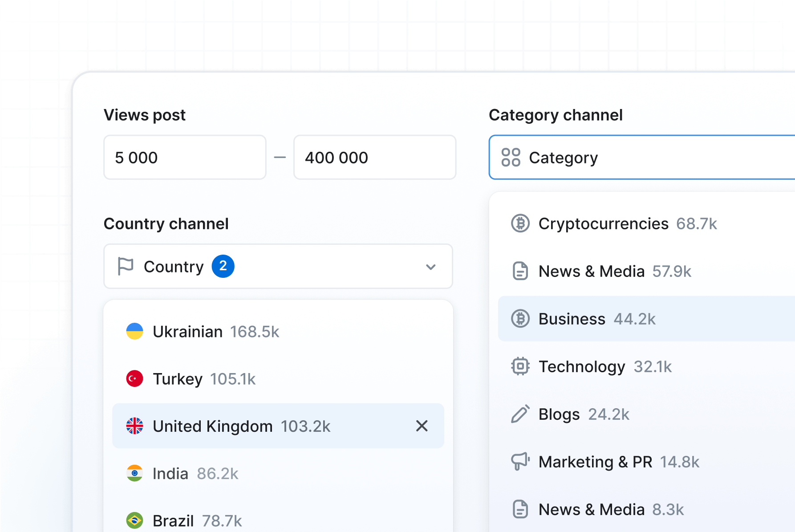This screenshot has height=532, width=795.
Task: Click the Marketing & PR megaphone icon
Action: pyautogui.click(x=520, y=462)
